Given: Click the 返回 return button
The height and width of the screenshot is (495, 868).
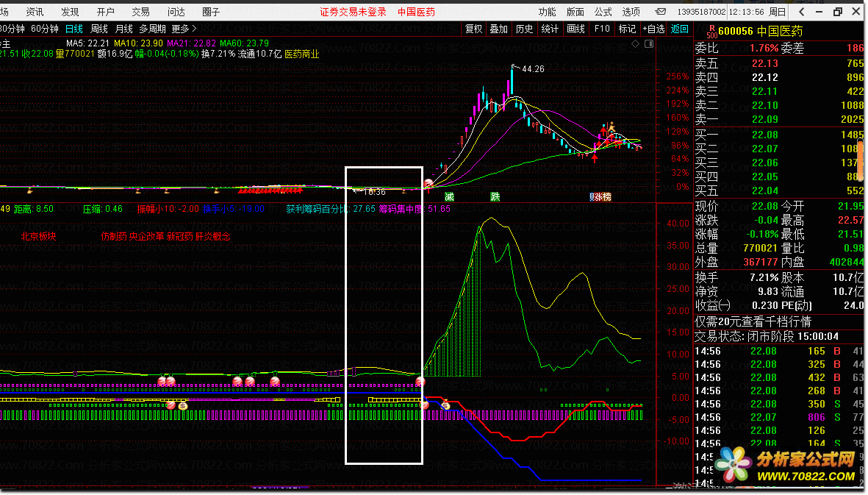Looking at the screenshot, I should point(680,29).
